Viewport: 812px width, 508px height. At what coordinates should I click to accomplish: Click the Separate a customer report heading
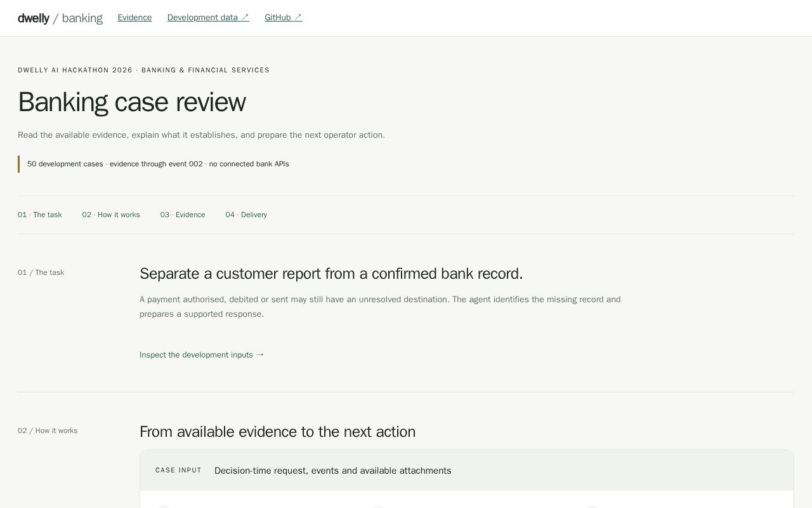tap(331, 274)
